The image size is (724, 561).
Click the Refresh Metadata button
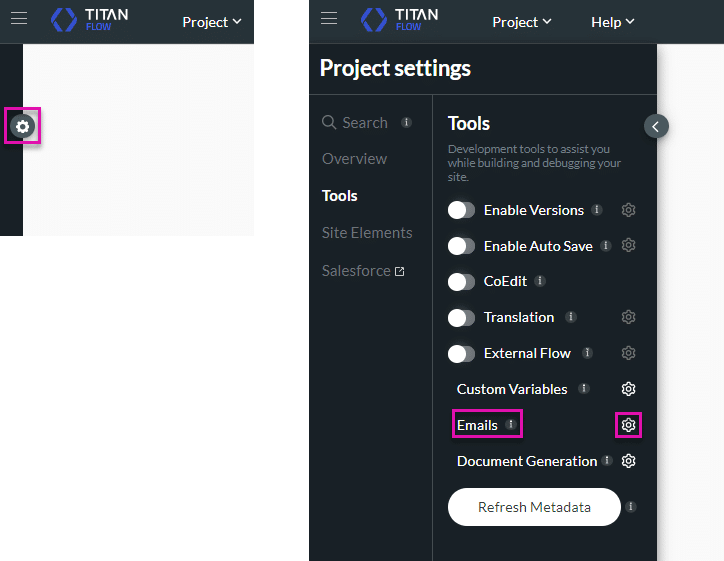[x=534, y=507]
